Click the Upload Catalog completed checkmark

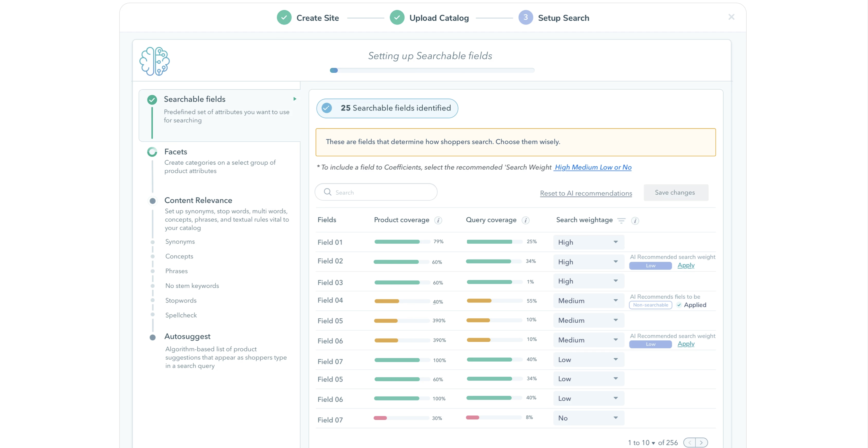pyautogui.click(x=397, y=17)
